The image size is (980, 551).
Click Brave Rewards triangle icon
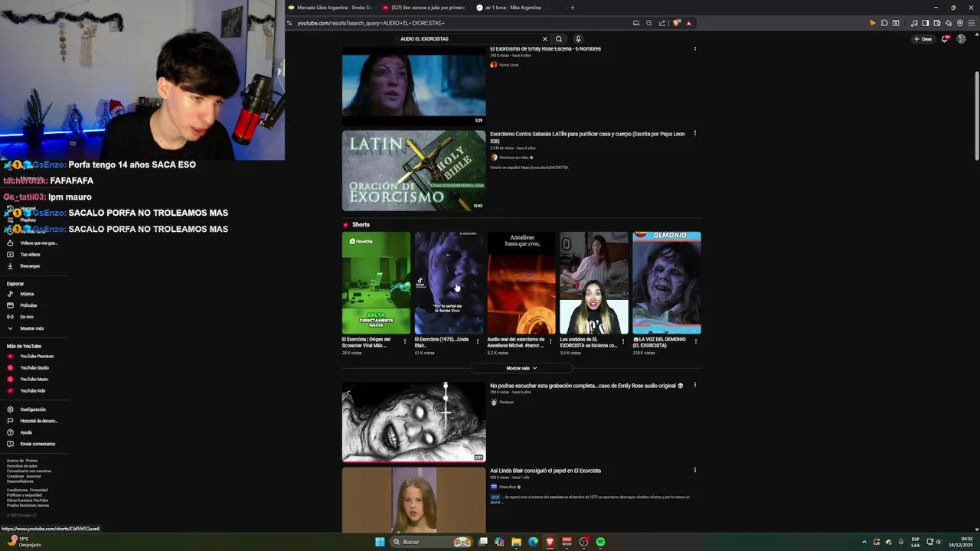[688, 23]
